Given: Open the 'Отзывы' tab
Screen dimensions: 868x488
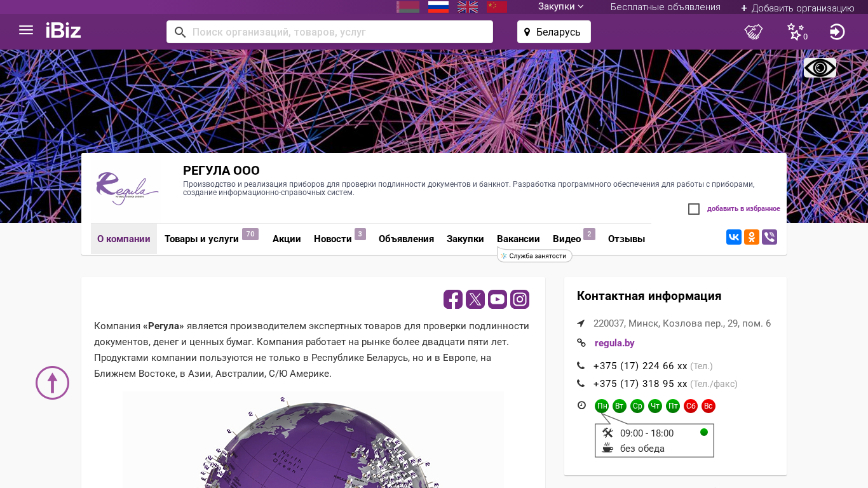Looking at the screenshot, I should 627,239.
